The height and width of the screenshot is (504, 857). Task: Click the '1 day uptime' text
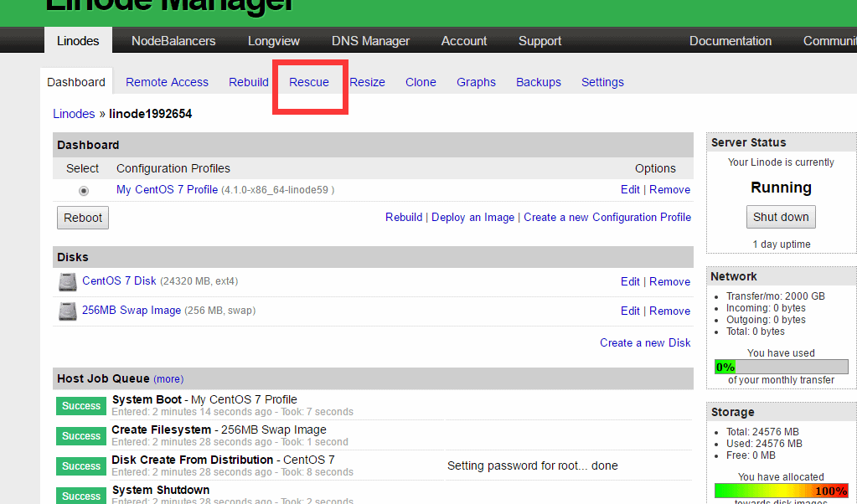(781, 244)
